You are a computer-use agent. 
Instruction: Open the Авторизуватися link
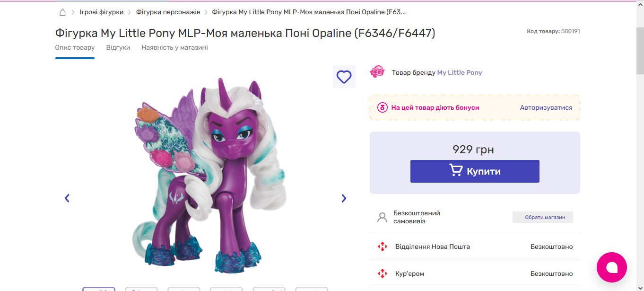[546, 107]
